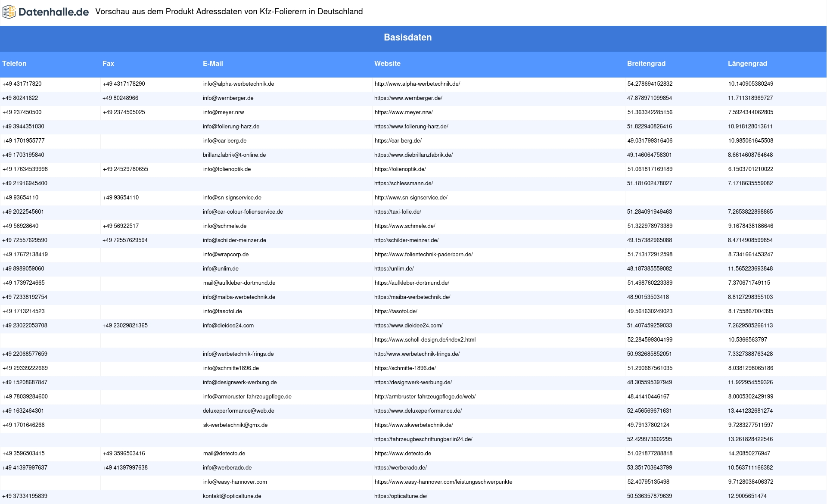
Task: Select latitude value 48.41410446167
Action: pos(648,397)
